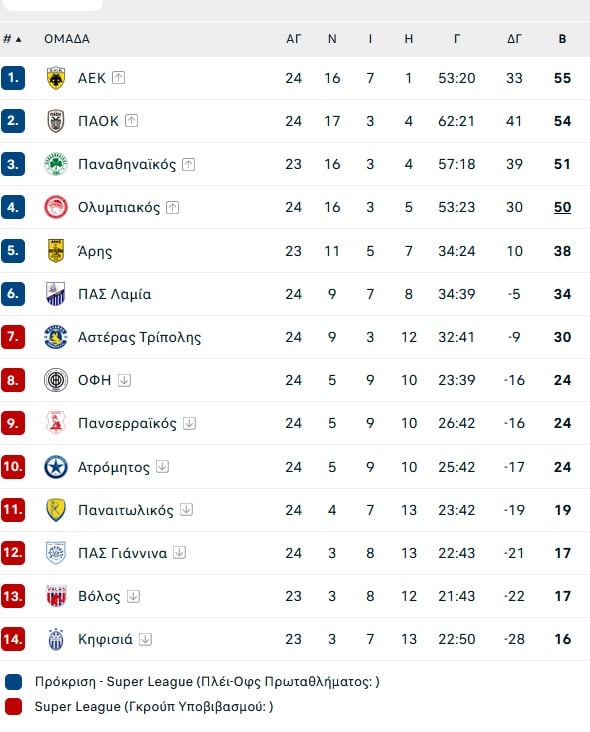The image size is (590, 732).
Task: Click the Aris yellow shield logo
Action: pos(56,251)
